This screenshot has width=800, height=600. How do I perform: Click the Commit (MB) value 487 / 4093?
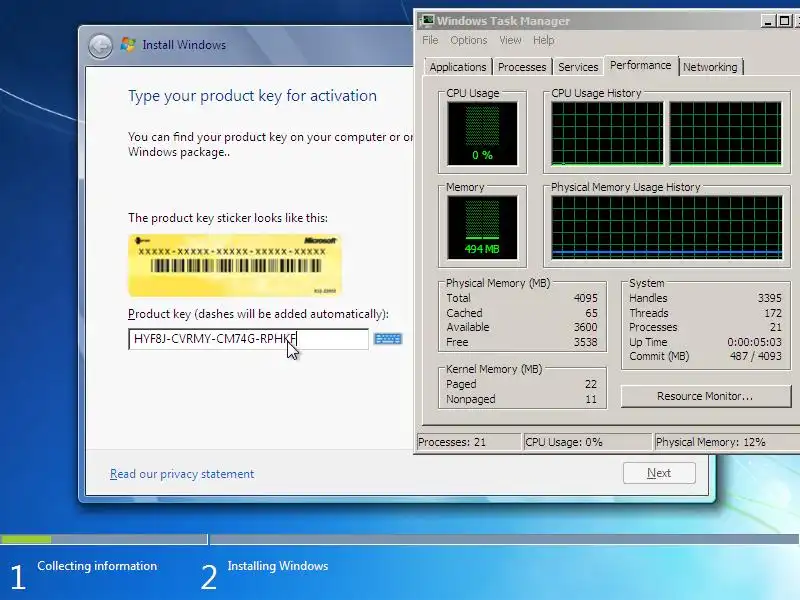[756, 356]
